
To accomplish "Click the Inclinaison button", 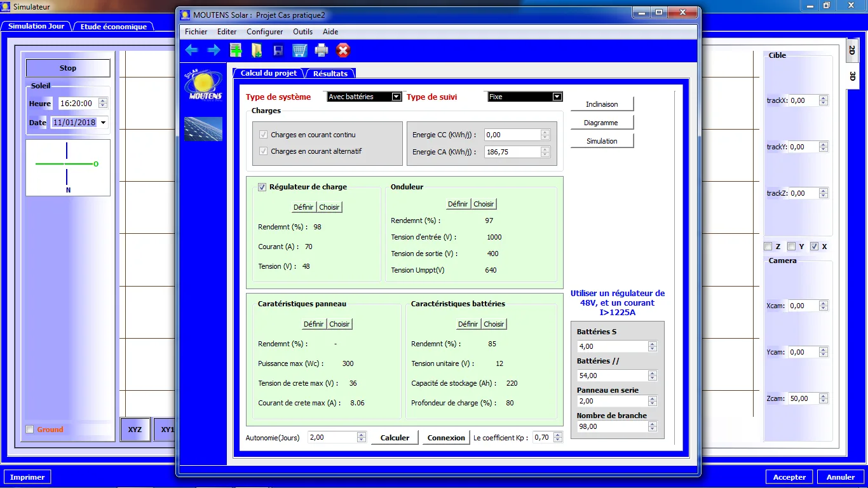I will click(x=602, y=104).
